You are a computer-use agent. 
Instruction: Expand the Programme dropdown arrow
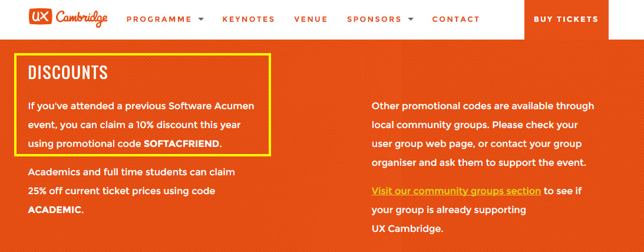[x=201, y=19]
